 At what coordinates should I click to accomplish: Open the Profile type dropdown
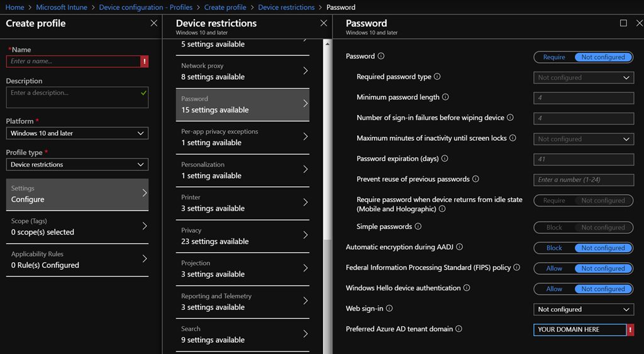pyautogui.click(x=77, y=165)
